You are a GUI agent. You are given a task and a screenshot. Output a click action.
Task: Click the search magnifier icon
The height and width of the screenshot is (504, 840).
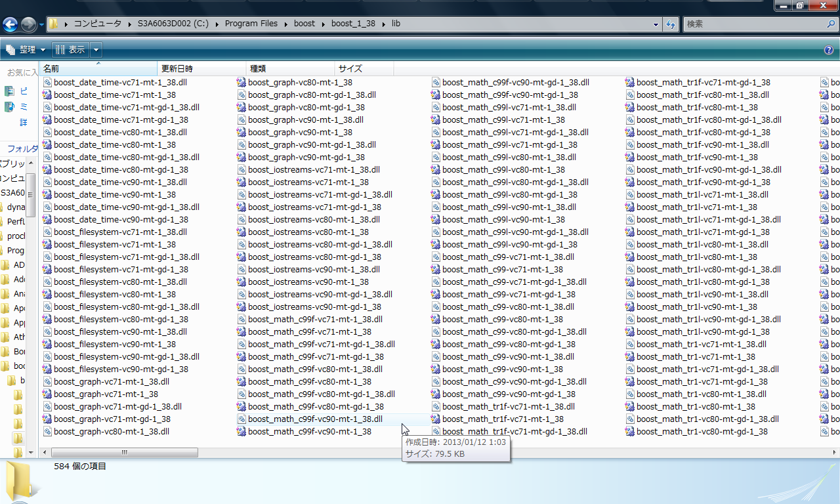click(x=830, y=24)
